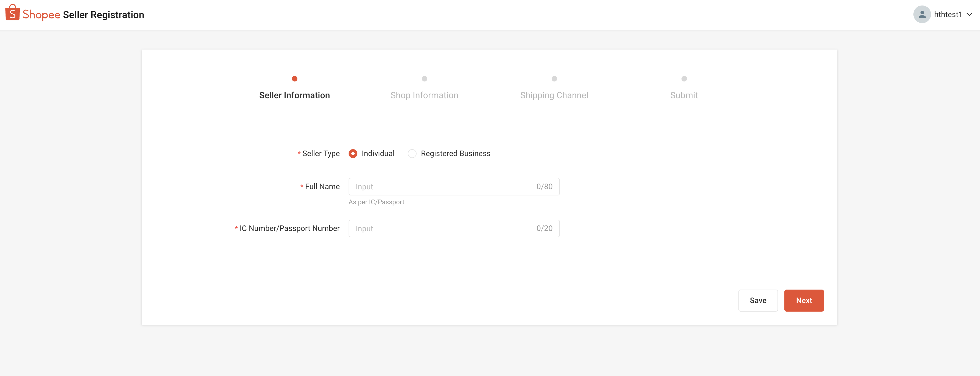Save the seller registration form

(x=758, y=300)
